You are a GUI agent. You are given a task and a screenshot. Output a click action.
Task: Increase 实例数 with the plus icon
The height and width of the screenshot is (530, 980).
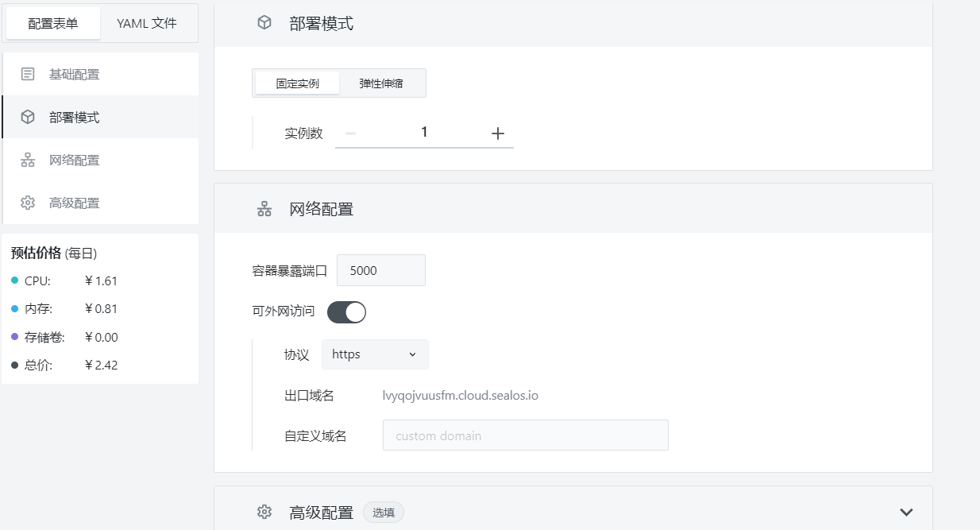tap(498, 133)
